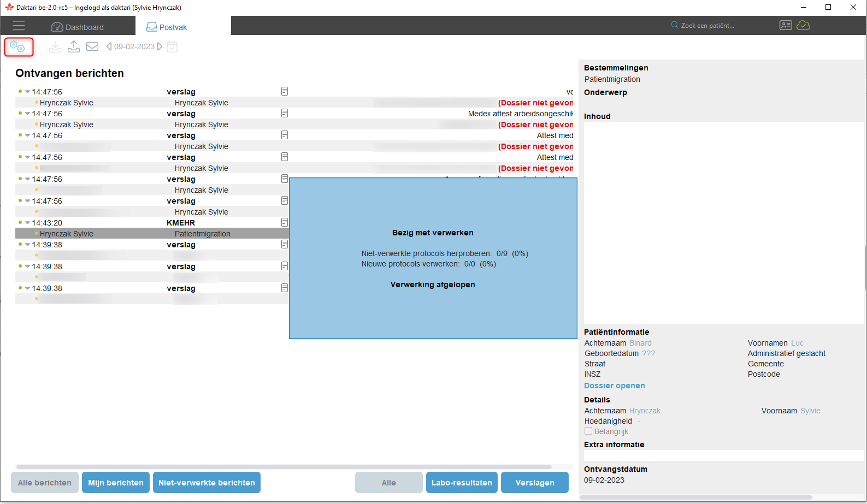Collapse the Medex attest message row
Screen dimensions: 867x504
point(27,114)
